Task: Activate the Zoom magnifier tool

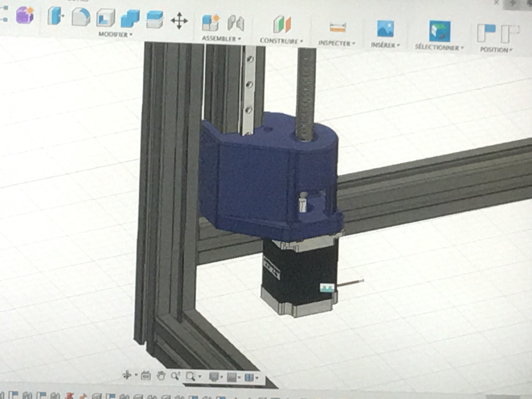Action: point(176,376)
